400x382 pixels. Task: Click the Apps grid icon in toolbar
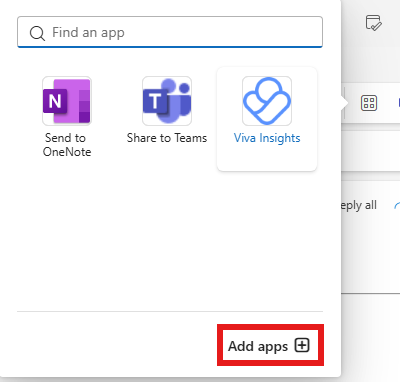369,103
